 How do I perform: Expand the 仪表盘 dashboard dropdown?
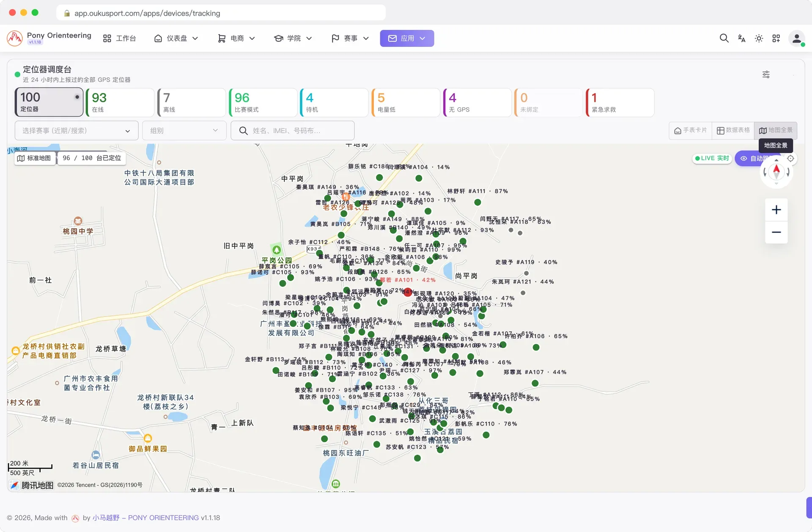pyautogui.click(x=176, y=38)
